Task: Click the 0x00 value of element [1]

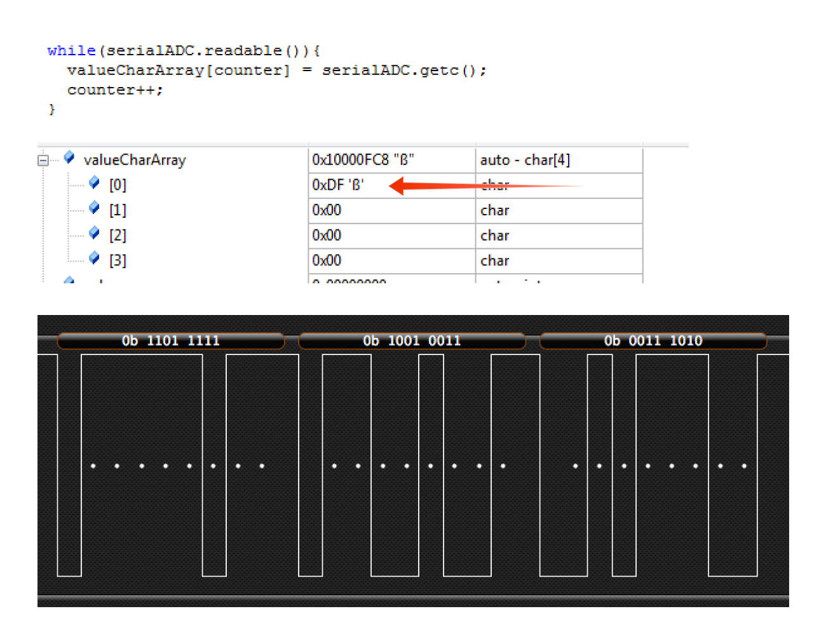Action: [327, 210]
